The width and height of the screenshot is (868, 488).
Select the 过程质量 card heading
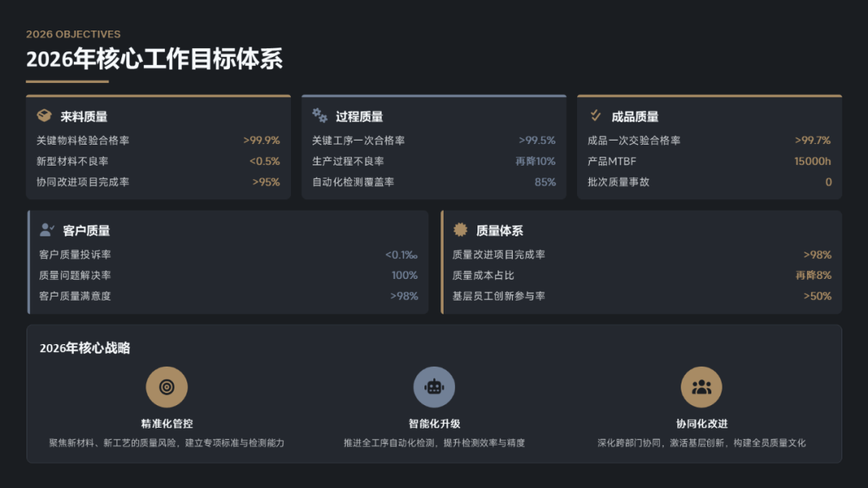click(x=359, y=117)
